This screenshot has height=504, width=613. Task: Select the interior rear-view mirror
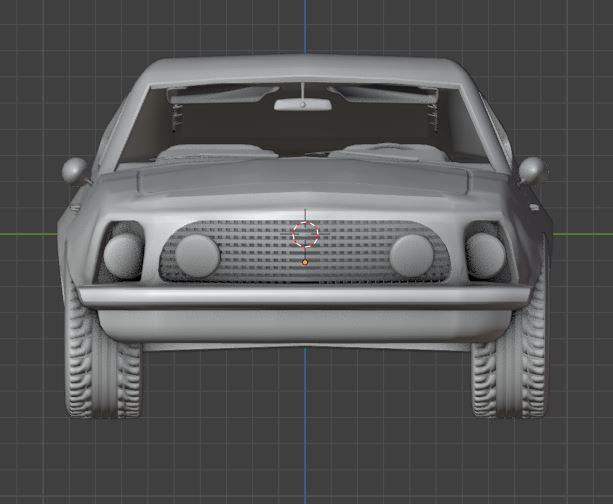click(303, 104)
